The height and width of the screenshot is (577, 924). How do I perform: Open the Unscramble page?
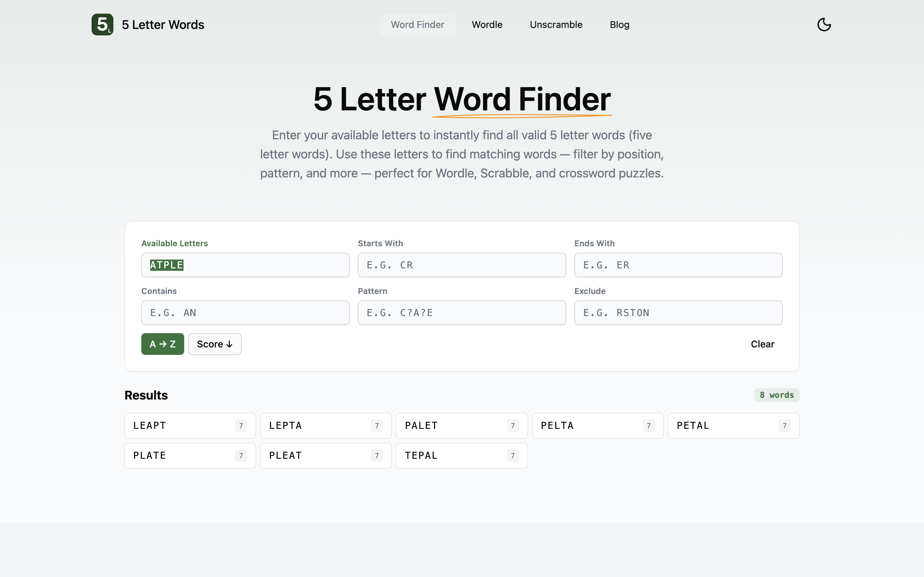556,25
